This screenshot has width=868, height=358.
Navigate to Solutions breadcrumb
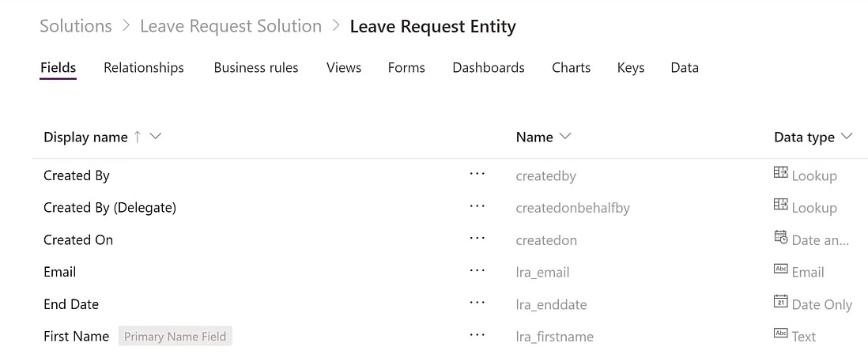(x=76, y=26)
